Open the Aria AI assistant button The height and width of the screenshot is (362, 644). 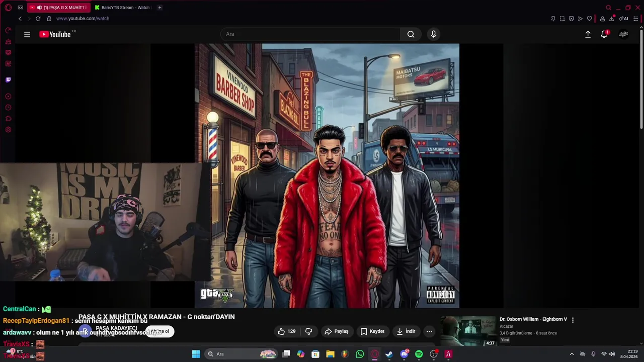coord(624,19)
